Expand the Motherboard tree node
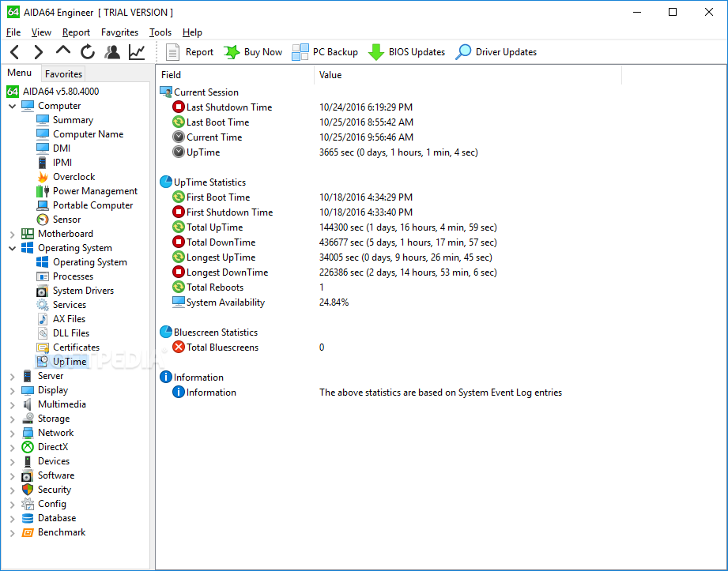The width and height of the screenshot is (728, 571). (x=13, y=235)
